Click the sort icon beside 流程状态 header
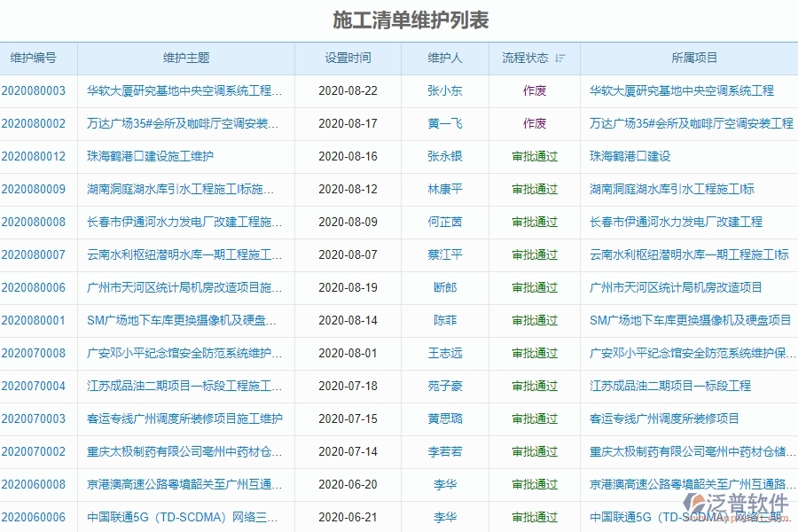 tap(559, 58)
